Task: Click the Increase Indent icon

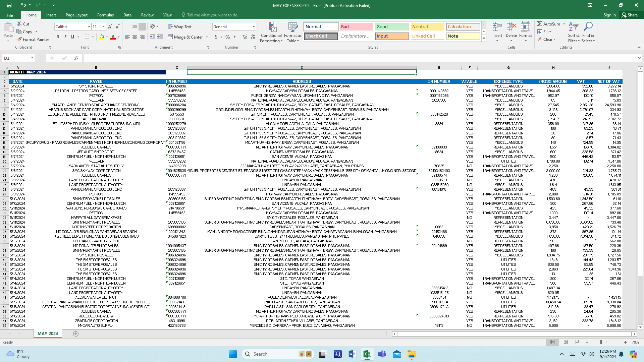Action: 160,37
